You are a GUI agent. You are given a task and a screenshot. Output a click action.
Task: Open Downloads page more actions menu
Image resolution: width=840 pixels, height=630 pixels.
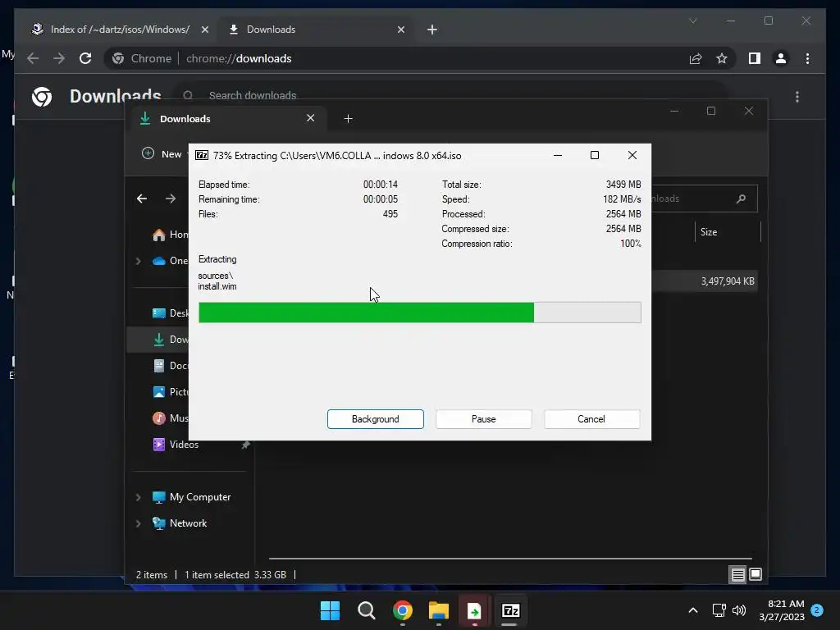pyautogui.click(x=797, y=97)
